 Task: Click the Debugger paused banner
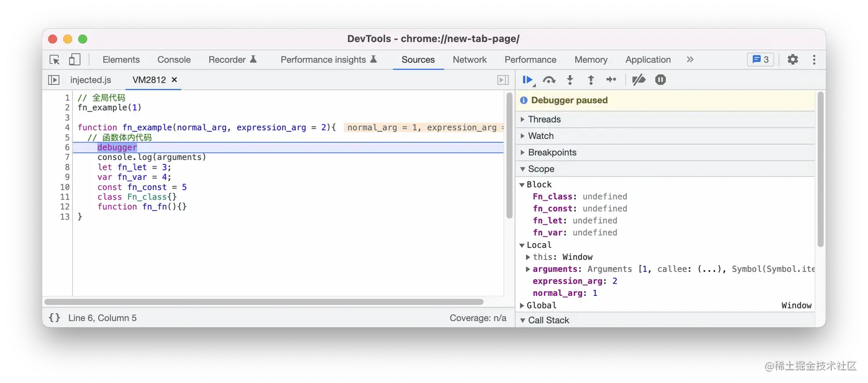(666, 100)
